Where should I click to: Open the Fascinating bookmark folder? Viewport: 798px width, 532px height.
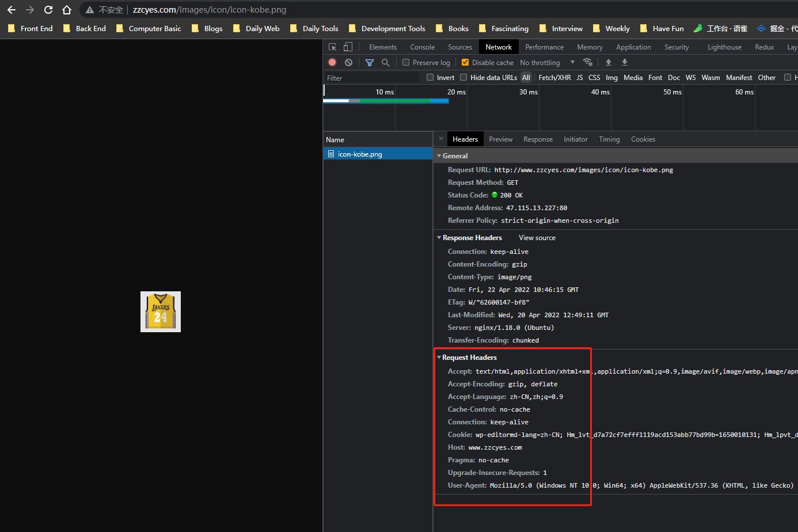click(x=504, y=28)
